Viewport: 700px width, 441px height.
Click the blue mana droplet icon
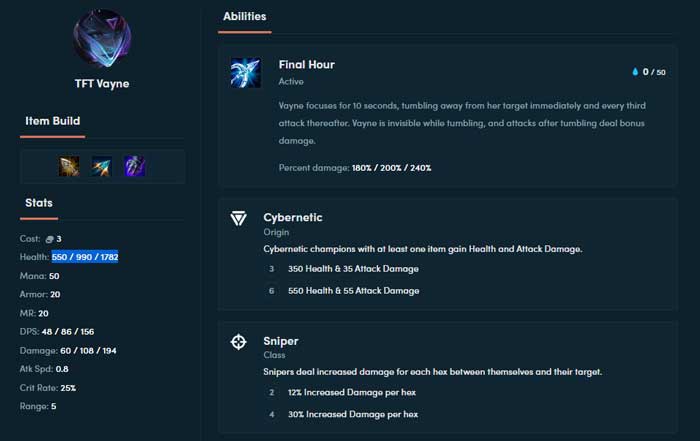[635, 72]
